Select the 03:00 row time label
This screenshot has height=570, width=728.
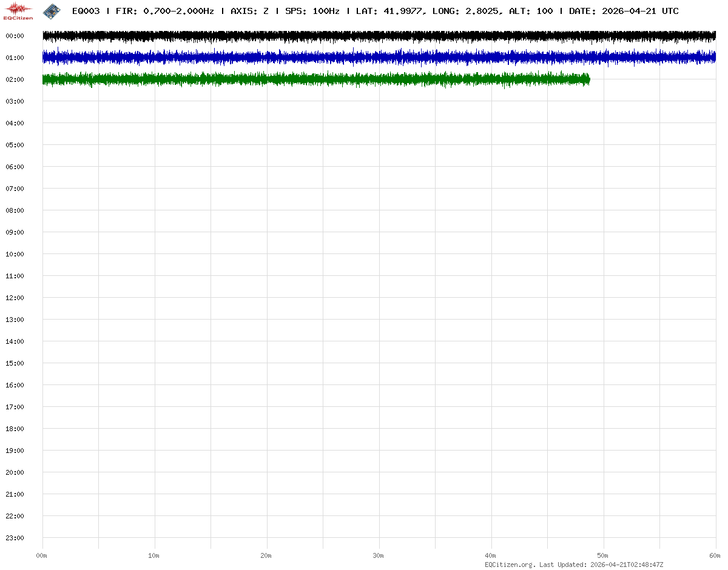(15, 101)
